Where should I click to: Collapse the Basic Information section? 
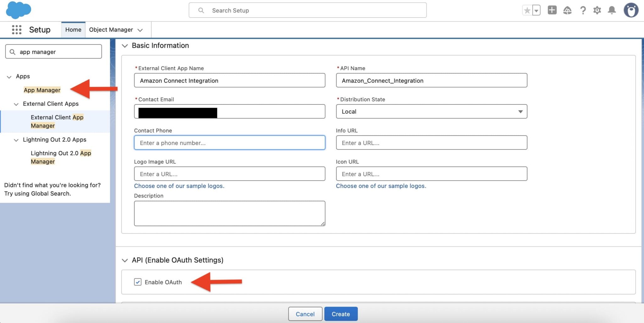[x=125, y=46]
